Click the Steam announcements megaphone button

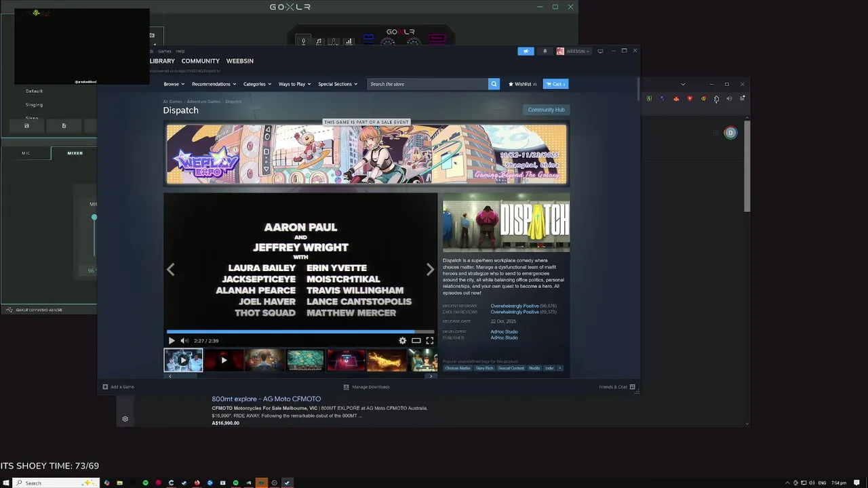tap(526, 51)
